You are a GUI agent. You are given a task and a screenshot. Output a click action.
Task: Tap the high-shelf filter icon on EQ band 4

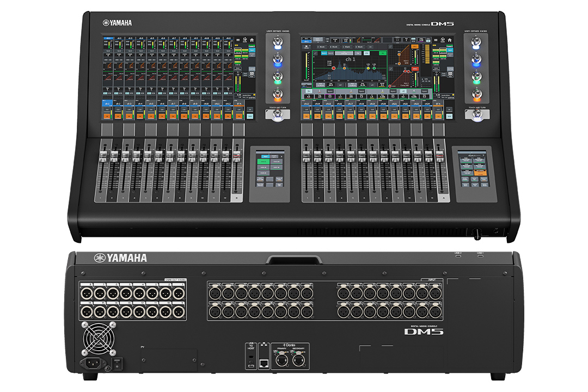click(403, 91)
